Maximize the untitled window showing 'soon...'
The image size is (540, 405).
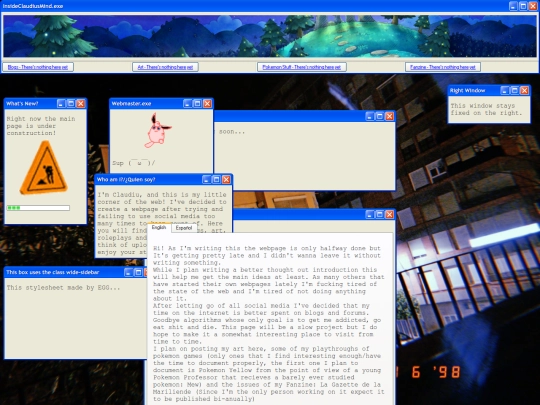point(380,116)
